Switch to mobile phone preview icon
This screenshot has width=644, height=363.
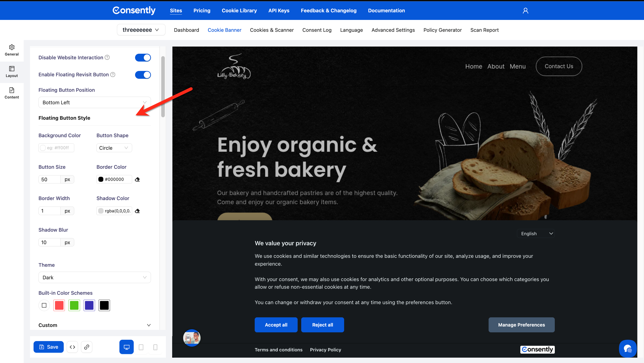155,347
